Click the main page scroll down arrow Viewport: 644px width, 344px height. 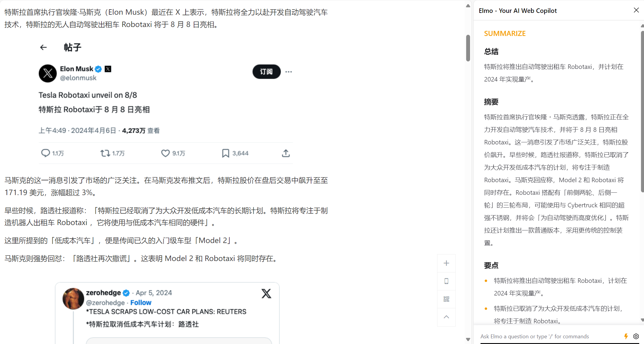[468, 340]
